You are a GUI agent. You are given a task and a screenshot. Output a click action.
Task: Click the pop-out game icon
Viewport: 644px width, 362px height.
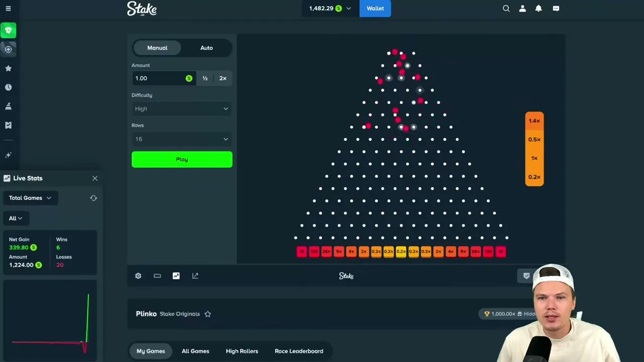pos(195,276)
